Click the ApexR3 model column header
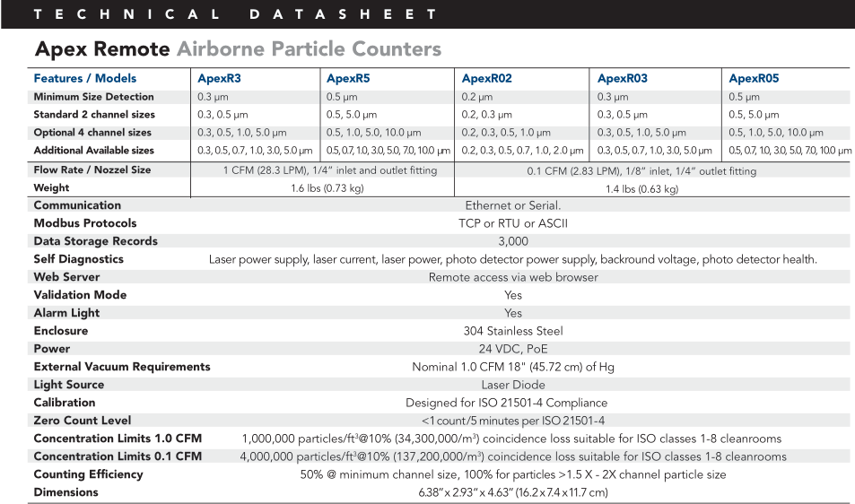This screenshot has width=855, height=504. (x=219, y=78)
